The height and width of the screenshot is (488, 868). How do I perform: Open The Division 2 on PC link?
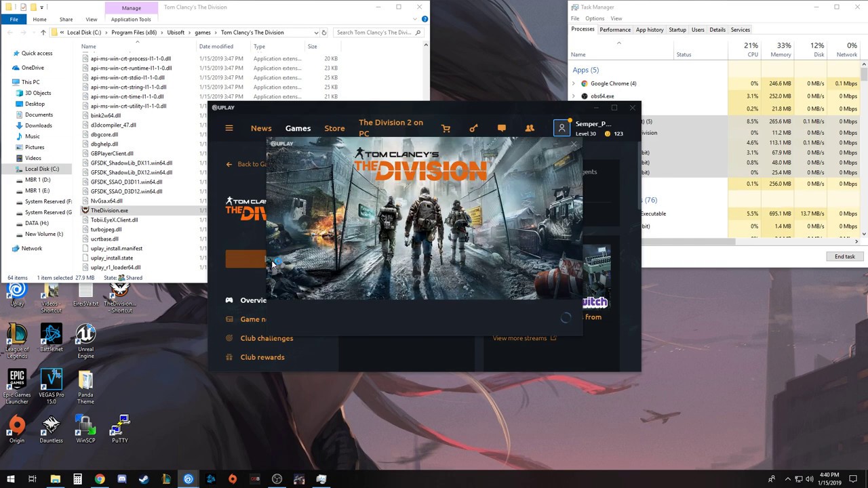(391, 128)
